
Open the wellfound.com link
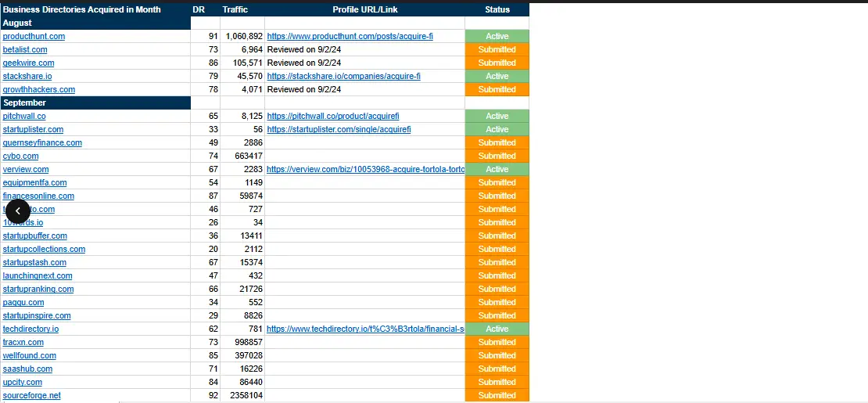30,355
